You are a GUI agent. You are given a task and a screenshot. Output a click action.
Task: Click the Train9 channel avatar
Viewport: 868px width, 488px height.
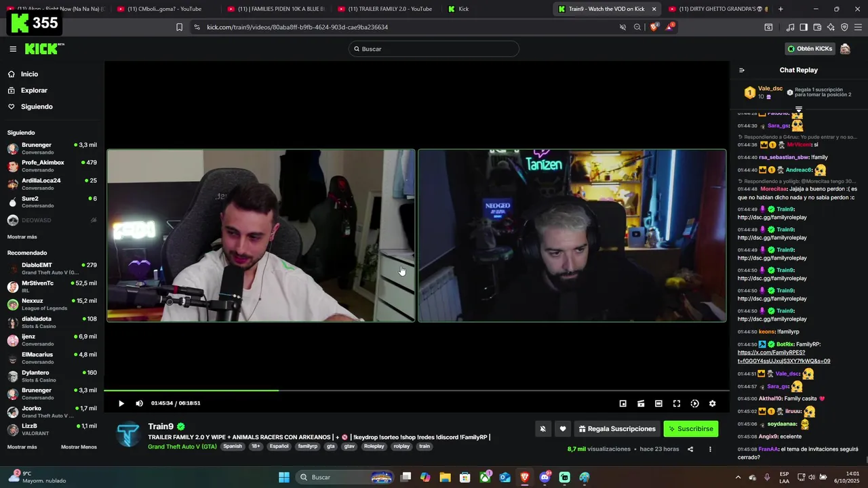click(127, 435)
